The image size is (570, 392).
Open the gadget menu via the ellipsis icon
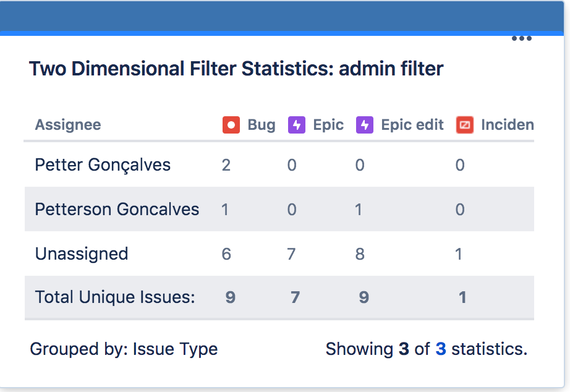point(521,38)
